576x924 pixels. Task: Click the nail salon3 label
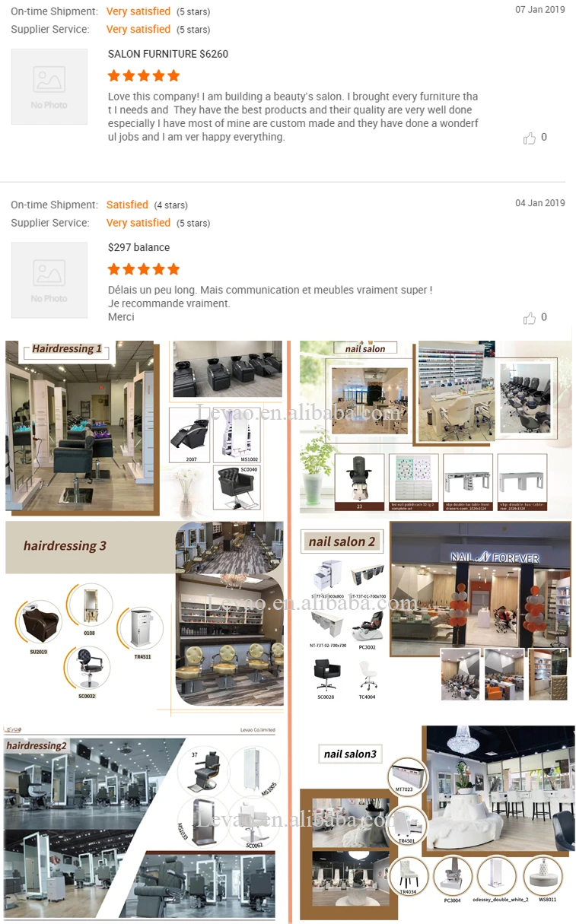[x=350, y=754]
